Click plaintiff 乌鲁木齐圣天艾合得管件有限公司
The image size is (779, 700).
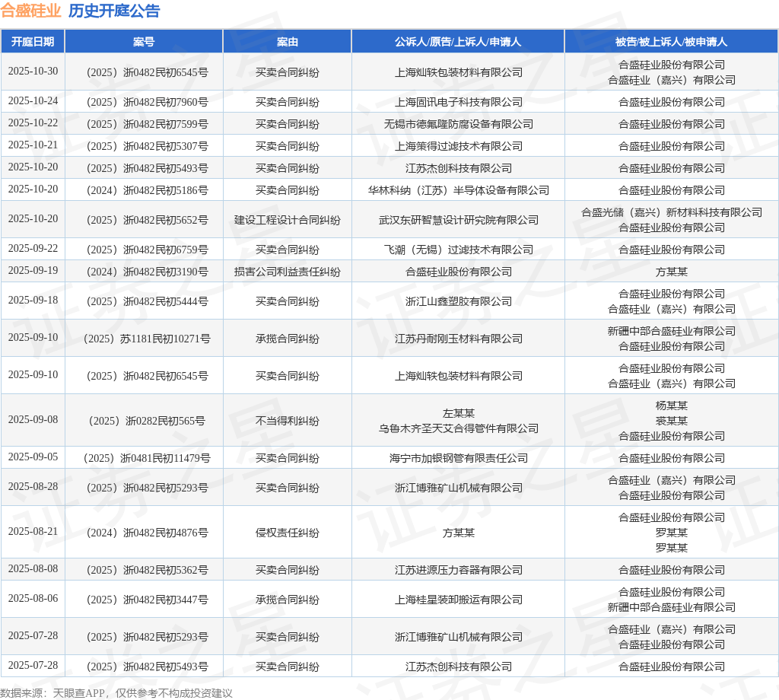pos(458,428)
